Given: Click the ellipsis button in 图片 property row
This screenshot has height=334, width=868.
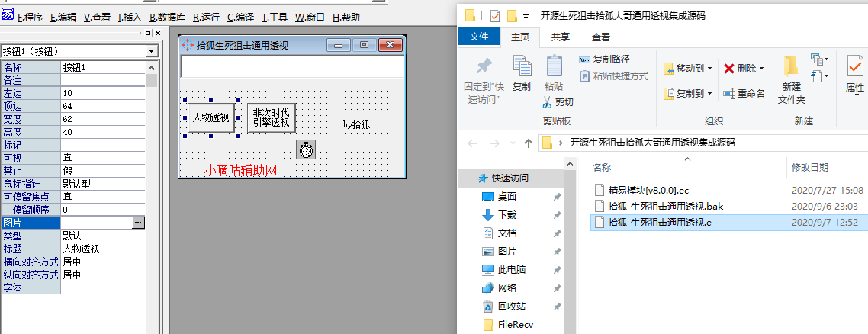Looking at the screenshot, I should [x=138, y=223].
